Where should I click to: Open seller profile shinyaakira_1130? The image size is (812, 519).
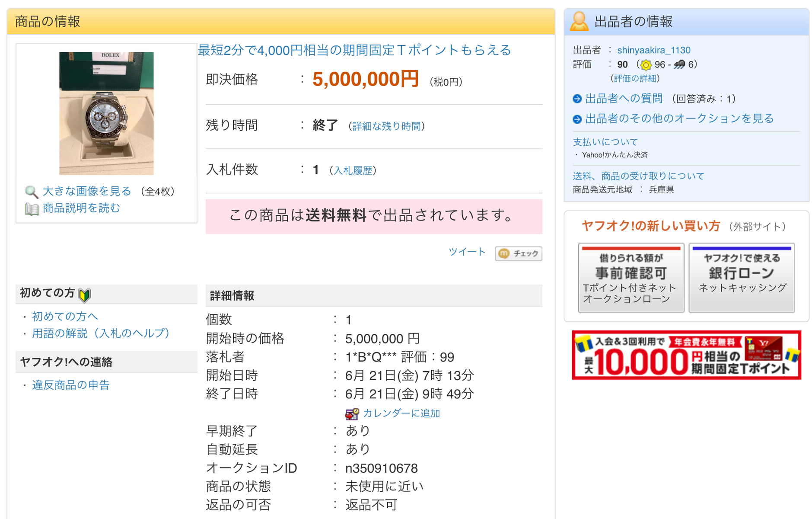(654, 50)
